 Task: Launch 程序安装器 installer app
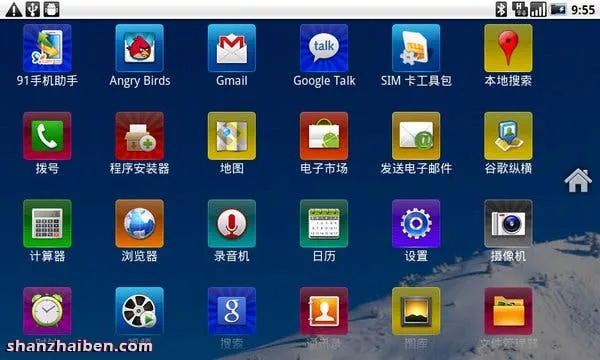[x=140, y=136]
